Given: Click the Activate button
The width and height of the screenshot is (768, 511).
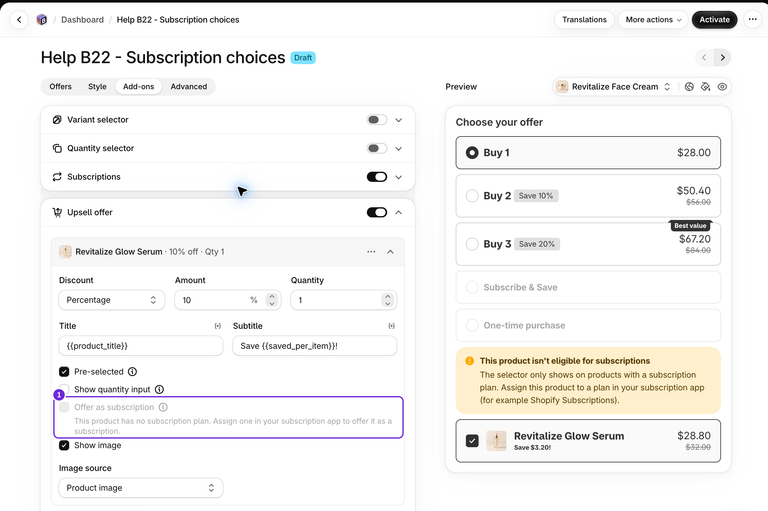Looking at the screenshot, I should click(715, 20).
